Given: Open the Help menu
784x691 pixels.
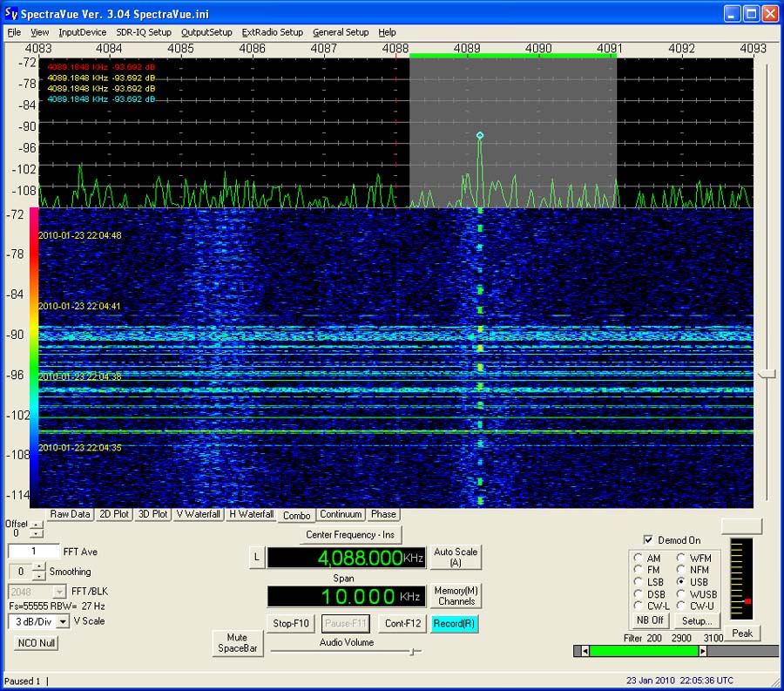Looking at the screenshot, I should tap(387, 32).
